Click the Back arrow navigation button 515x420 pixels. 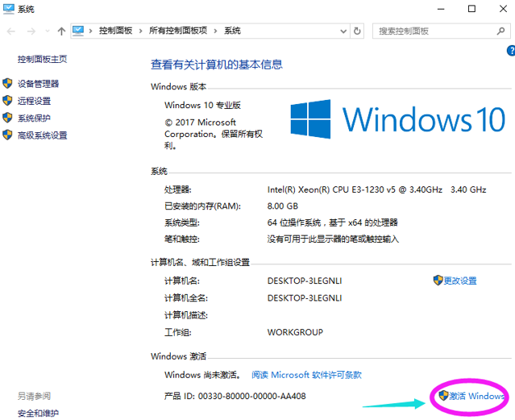pos(10,31)
